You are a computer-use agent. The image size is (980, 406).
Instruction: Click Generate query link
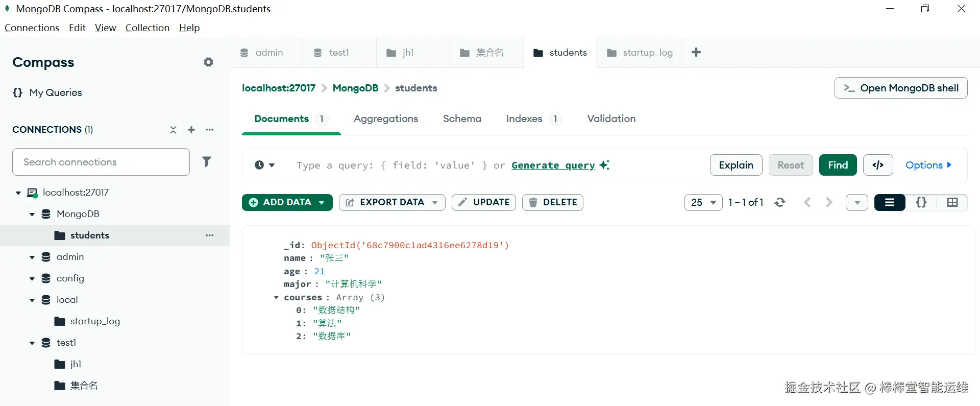tap(553, 165)
